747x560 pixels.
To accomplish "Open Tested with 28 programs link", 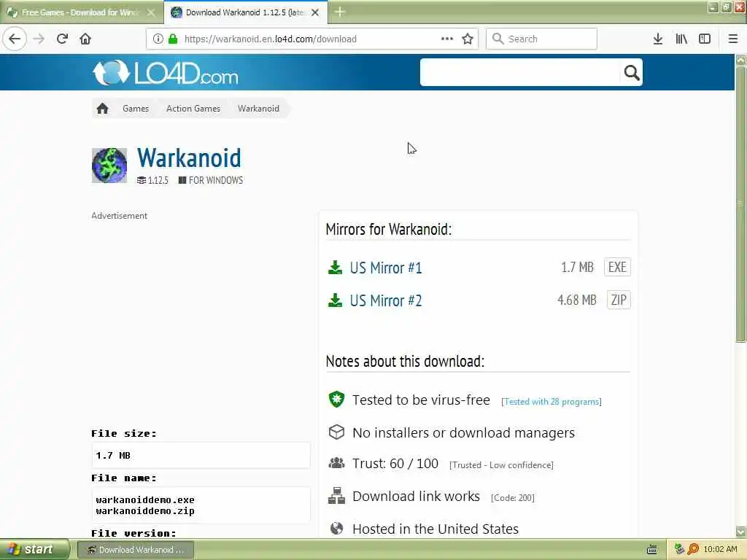I will (551, 402).
